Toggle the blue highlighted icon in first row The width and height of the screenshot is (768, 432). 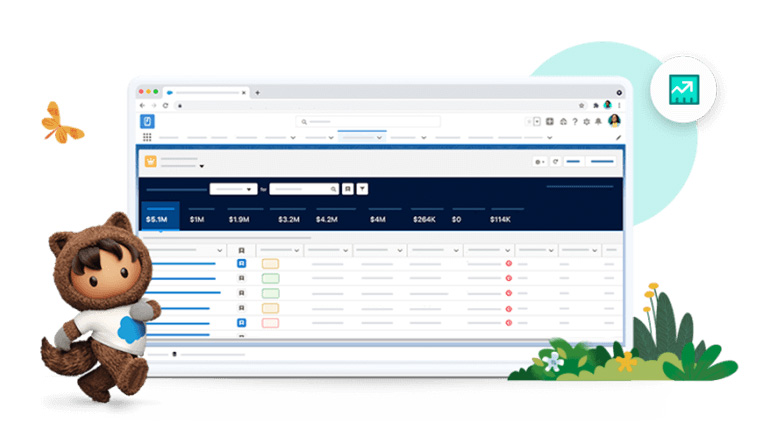[x=241, y=263]
